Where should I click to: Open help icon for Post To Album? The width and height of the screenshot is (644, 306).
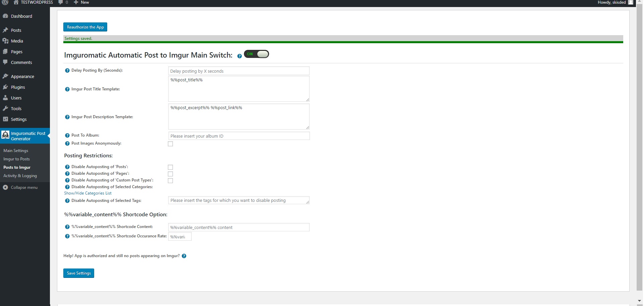67,136
